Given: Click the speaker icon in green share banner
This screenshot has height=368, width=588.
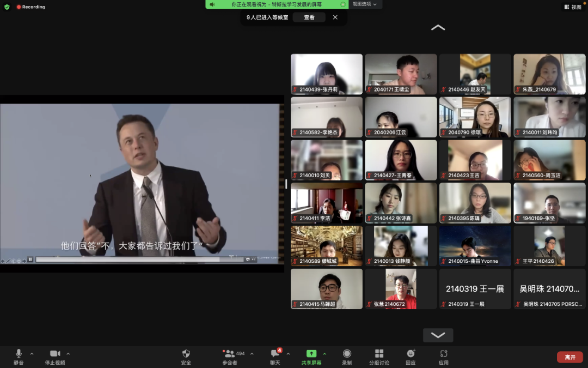Looking at the screenshot, I should [212, 4].
